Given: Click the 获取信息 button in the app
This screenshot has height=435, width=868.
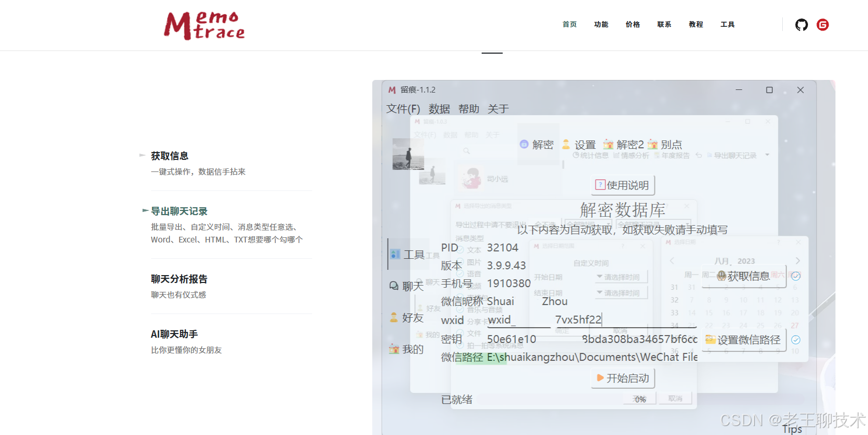Looking at the screenshot, I should click(x=744, y=276).
